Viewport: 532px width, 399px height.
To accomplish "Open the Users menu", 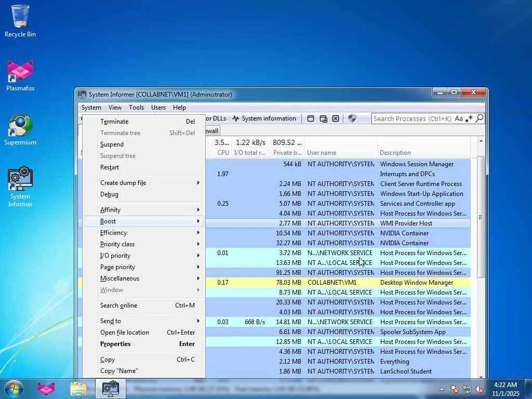I will tap(158, 108).
